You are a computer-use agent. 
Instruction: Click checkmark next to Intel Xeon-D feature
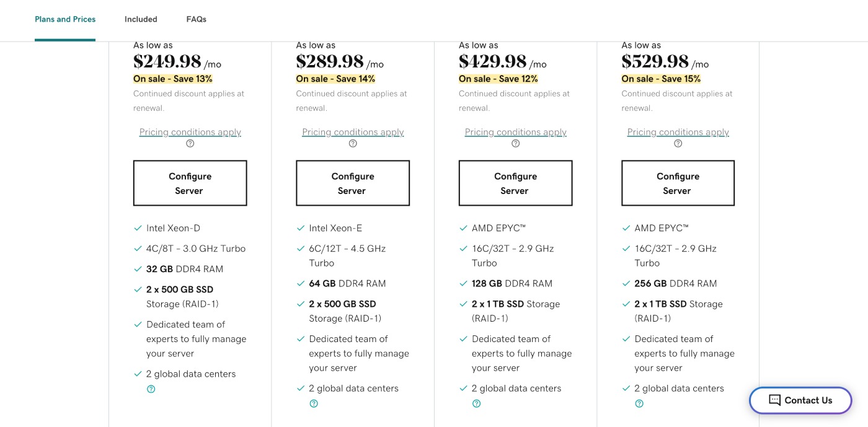[138, 228]
